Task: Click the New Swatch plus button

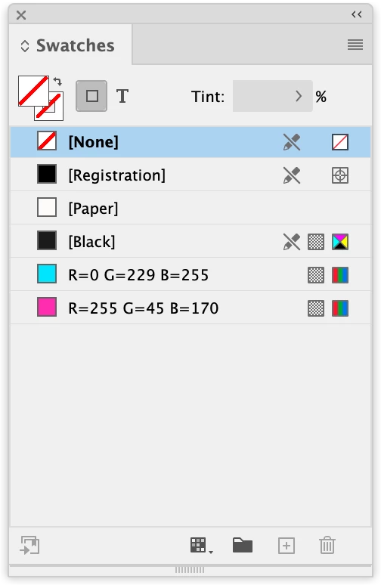Action: click(x=287, y=545)
